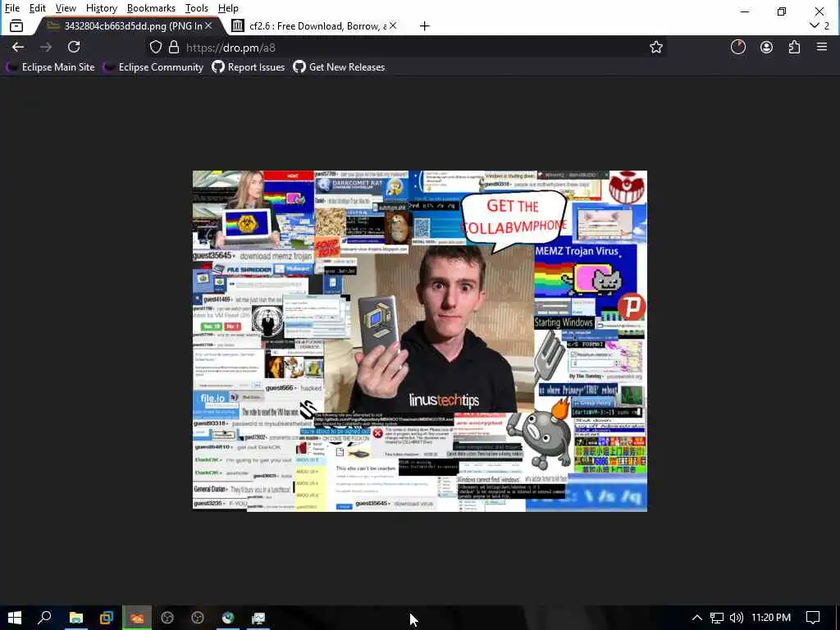Open the Edit menu
The height and width of the screenshot is (630, 840).
click(37, 8)
